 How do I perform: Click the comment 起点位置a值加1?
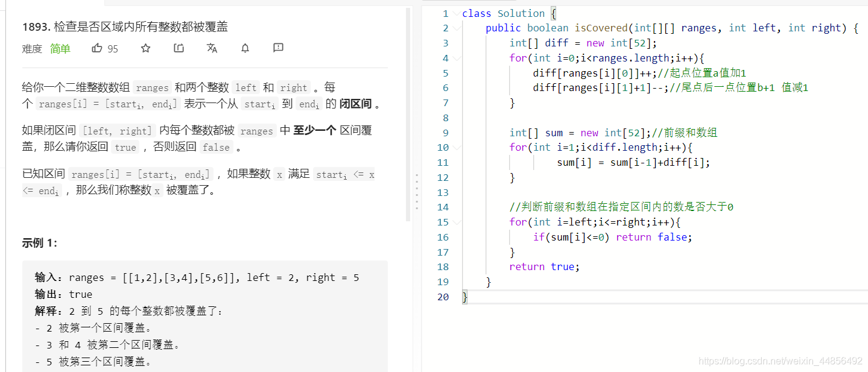(702, 73)
